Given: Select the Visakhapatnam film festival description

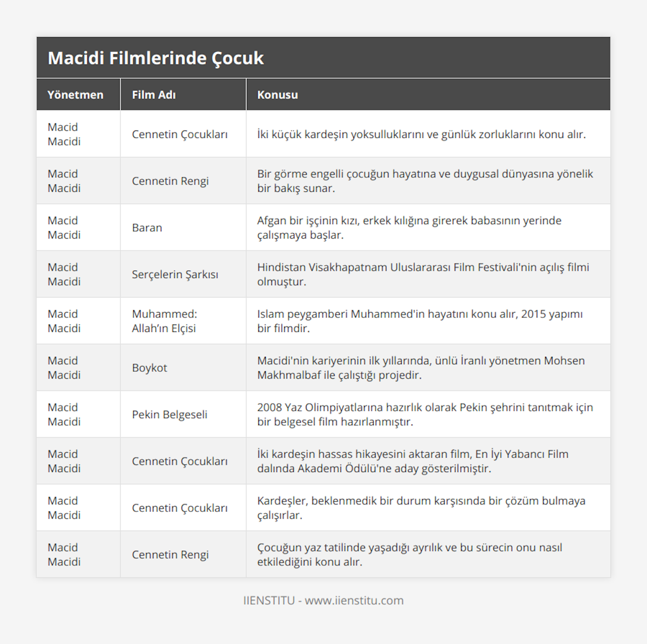Looking at the screenshot, I should click(x=423, y=274).
